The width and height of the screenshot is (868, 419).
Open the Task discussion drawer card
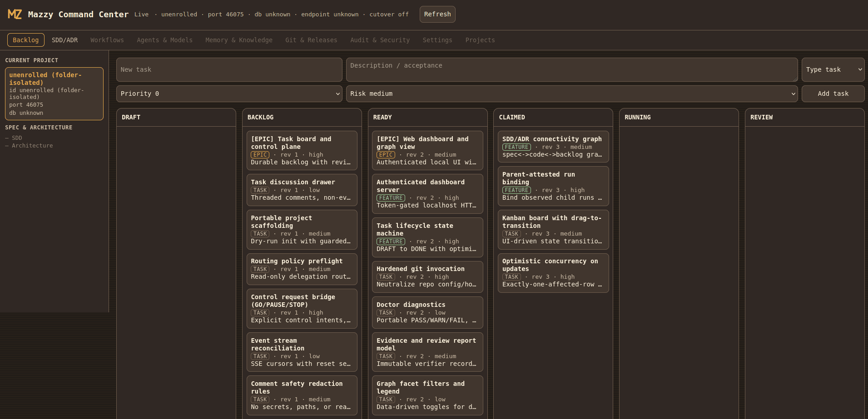302,190
